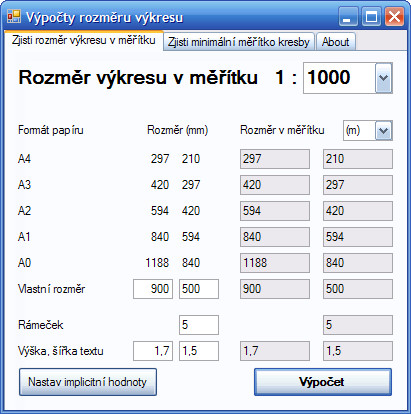The width and height of the screenshot is (411, 414).
Task: Click the Vlastní rozměr scaled result 900
Action: click(x=275, y=289)
